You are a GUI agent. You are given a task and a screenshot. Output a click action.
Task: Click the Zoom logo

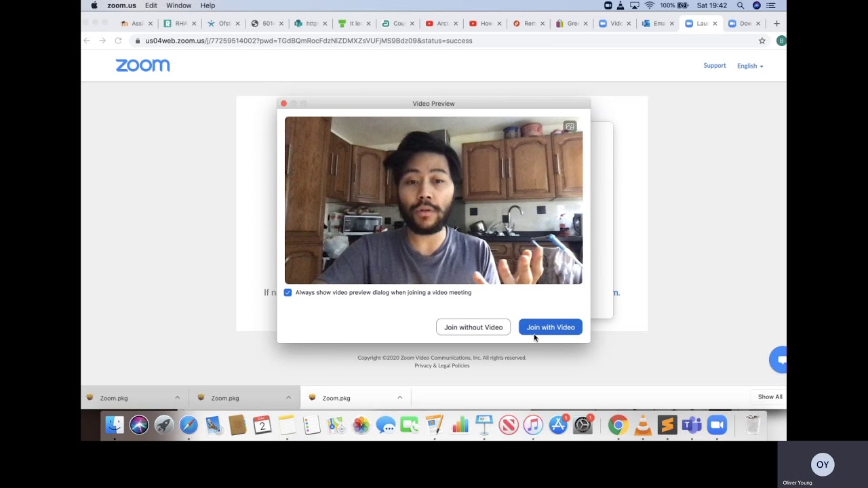[142, 65]
